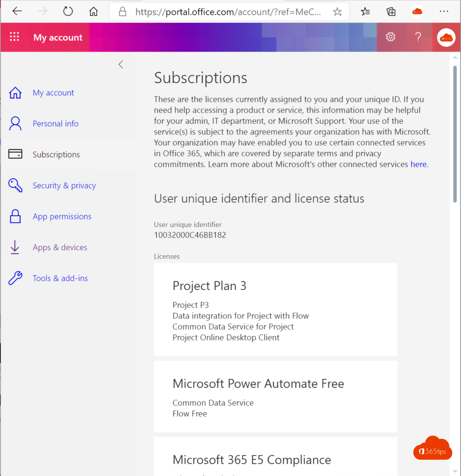Open browser Settings and more menu
The height and width of the screenshot is (476, 461).
444,12
